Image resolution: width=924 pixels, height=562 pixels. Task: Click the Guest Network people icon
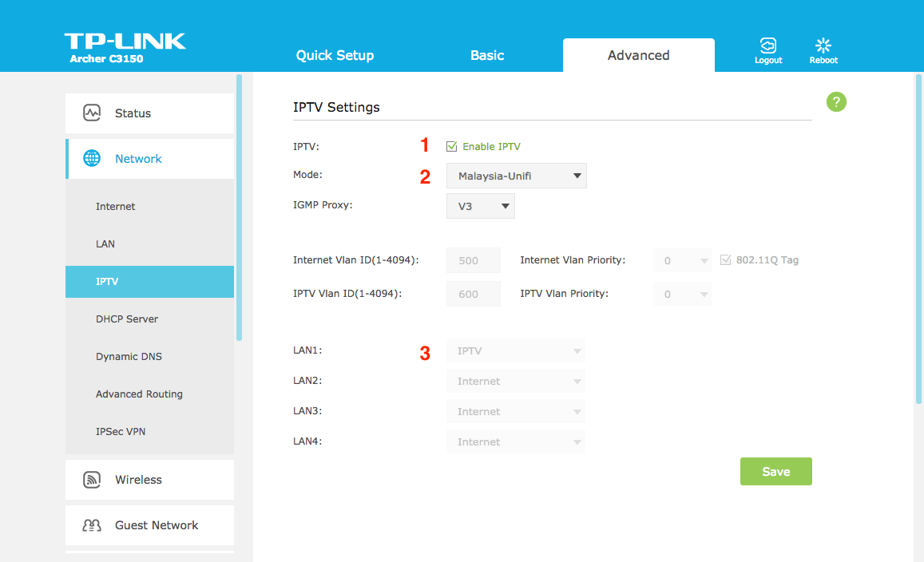coord(92,524)
